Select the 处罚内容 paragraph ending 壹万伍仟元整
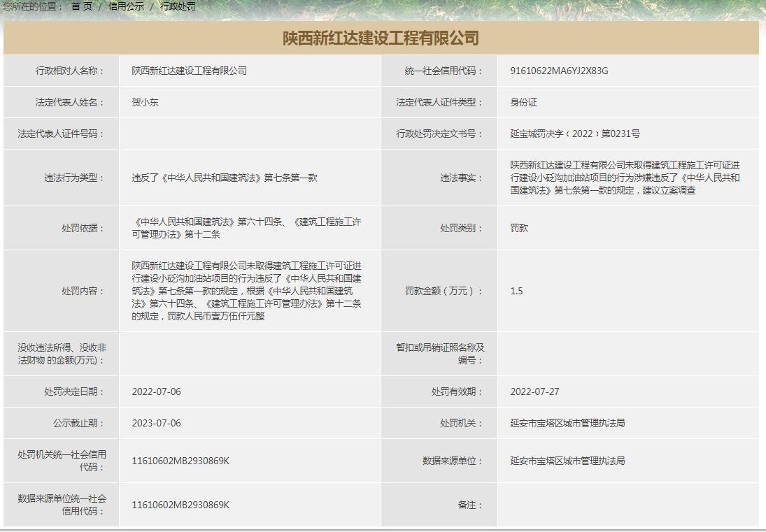This screenshot has height=532, width=766. (x=247, y=291)
